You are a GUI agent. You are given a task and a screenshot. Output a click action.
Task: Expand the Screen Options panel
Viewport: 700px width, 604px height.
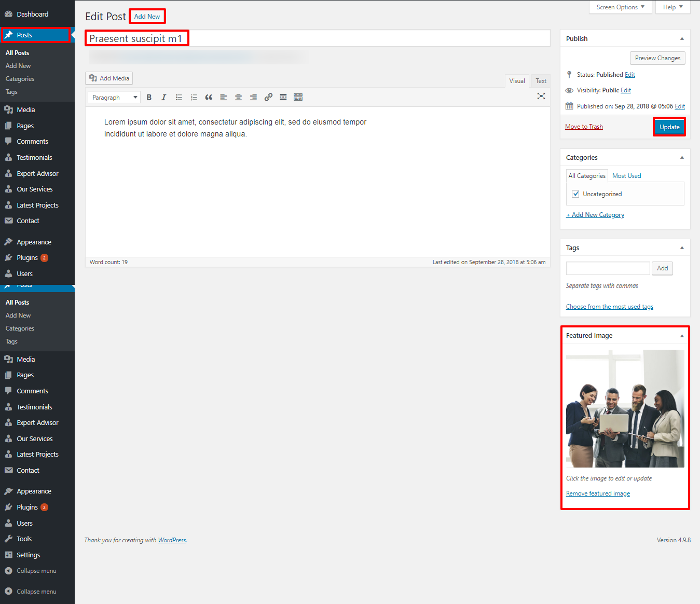[620, 7]
